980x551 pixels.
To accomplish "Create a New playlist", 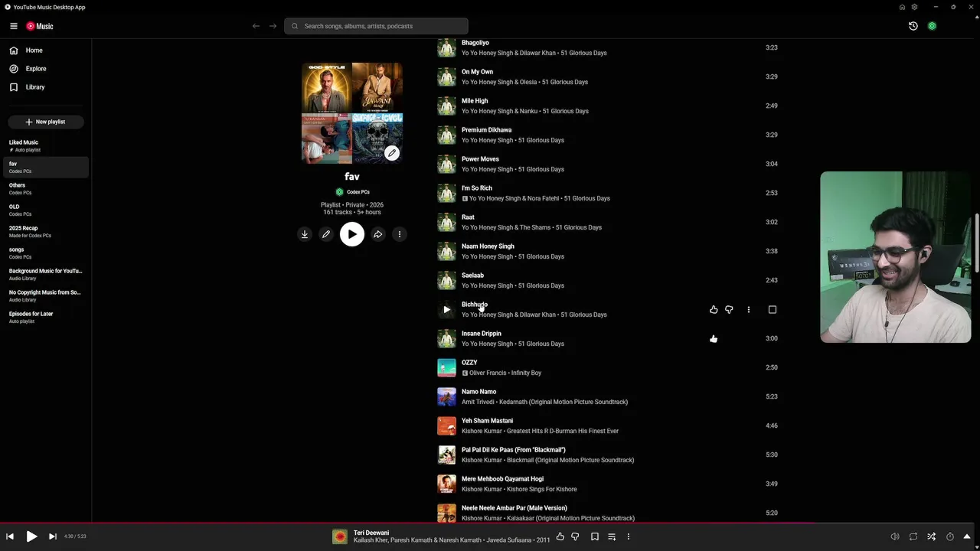I will click(46, 122).
